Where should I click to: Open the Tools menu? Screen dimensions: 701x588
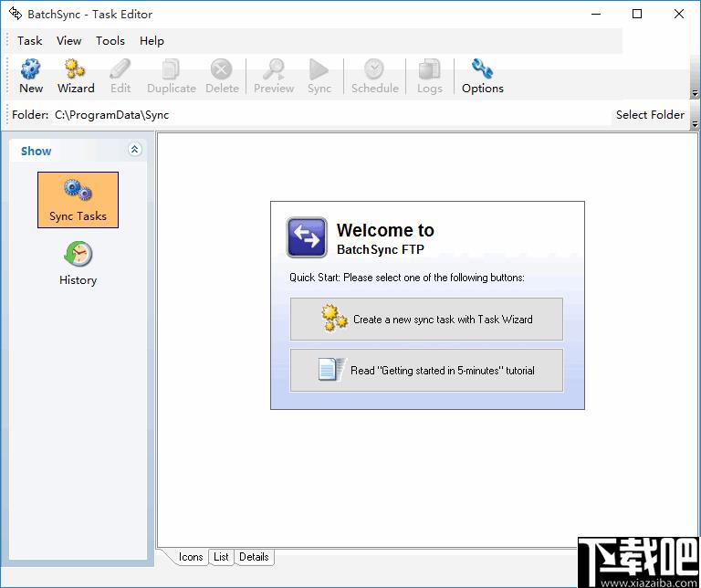tap(110, 41)
